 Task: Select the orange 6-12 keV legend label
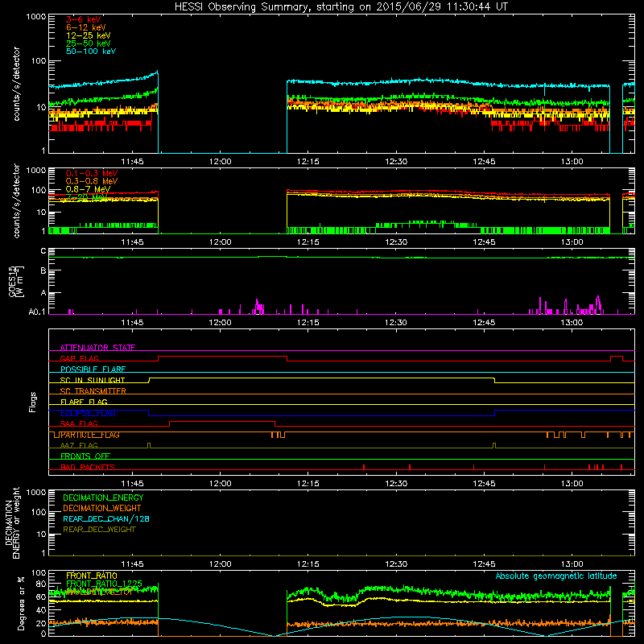pos(86,27)
